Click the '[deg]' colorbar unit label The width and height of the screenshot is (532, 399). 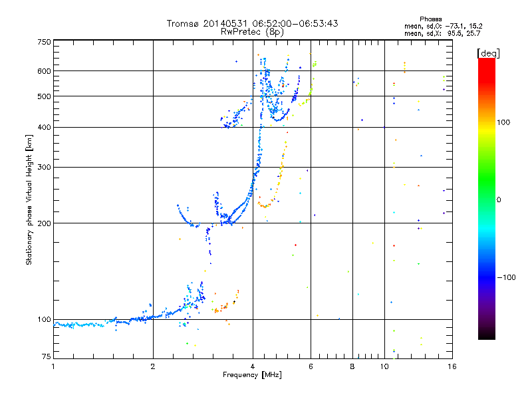point(488,53)
